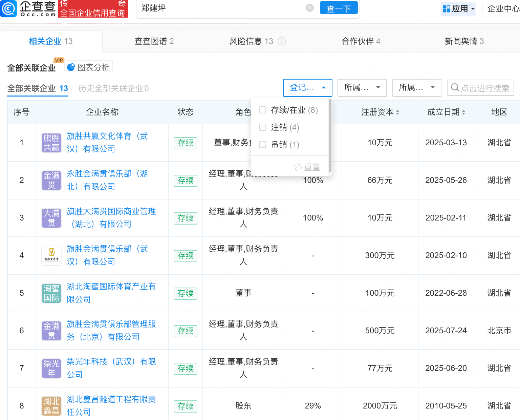Click the 图表分析 pie chart icon
The image size is (520, 420).
tap(71, 67)
